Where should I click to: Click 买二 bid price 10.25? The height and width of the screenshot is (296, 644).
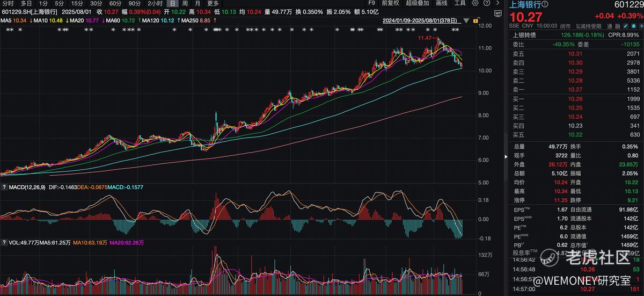[x=575, y=108]
